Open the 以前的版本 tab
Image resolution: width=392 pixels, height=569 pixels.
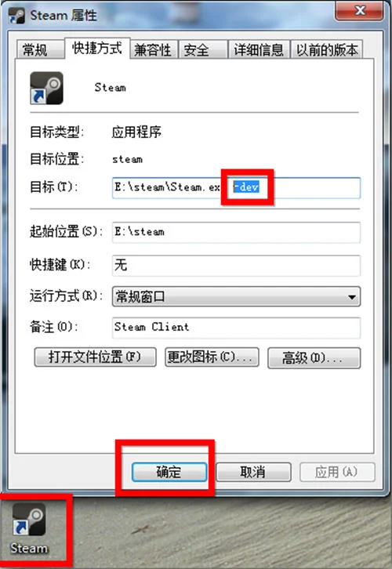point(327,49)
